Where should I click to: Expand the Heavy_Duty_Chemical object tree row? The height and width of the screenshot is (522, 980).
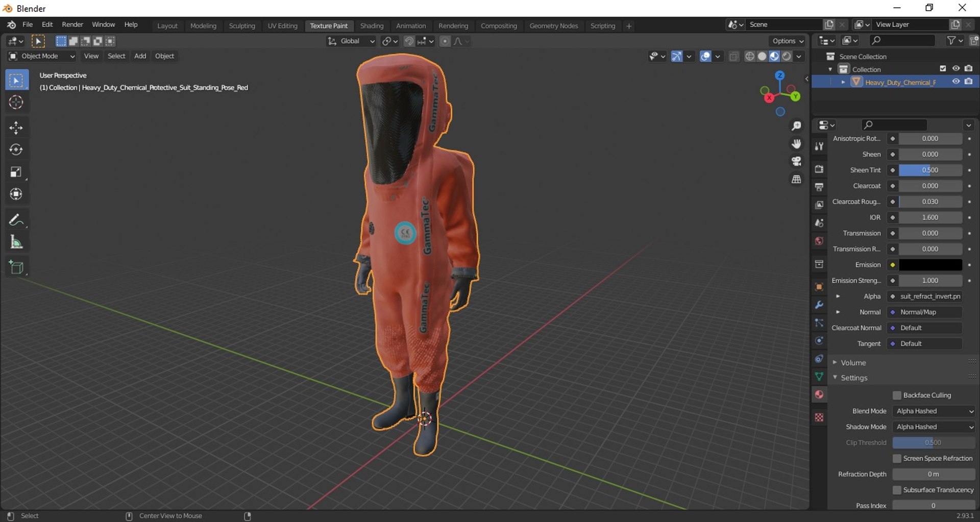843,82
